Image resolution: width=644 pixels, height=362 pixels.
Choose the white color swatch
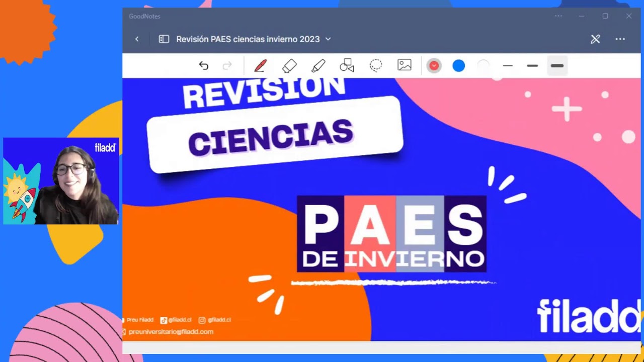pyautogui.click(x=483, y=66)
